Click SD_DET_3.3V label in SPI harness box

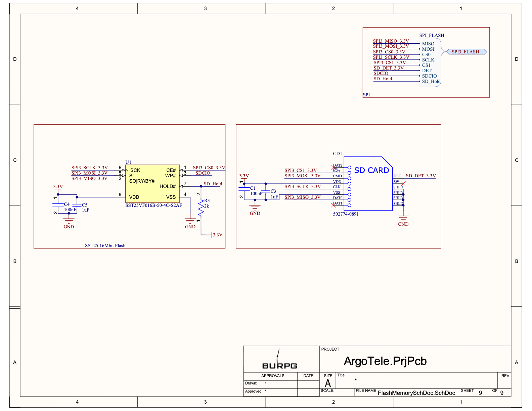click(x=389, y=68)
